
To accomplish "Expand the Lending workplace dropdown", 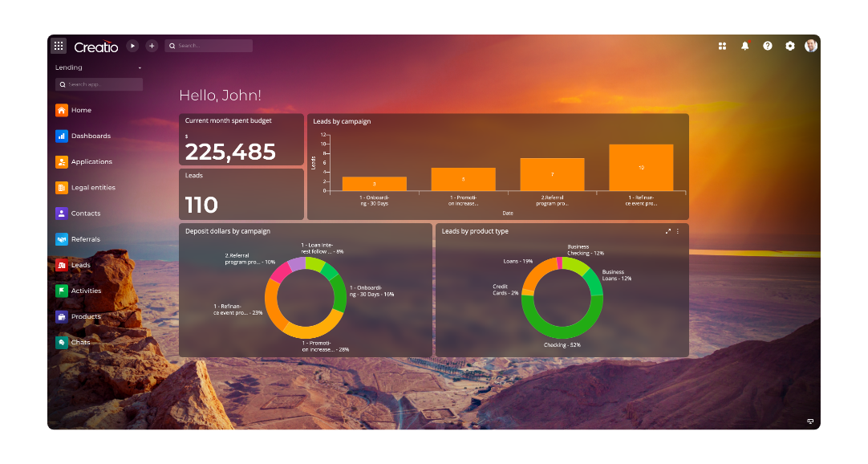I will tap(140, 68).
